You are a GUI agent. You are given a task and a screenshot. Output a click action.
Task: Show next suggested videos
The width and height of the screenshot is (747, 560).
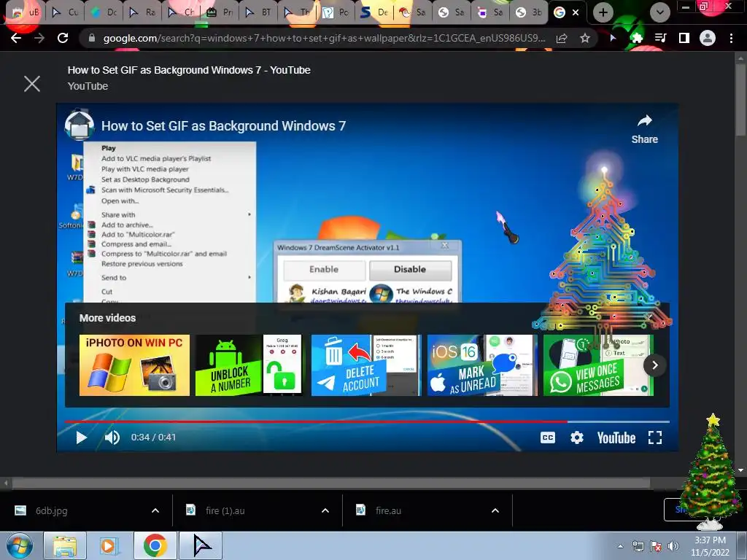pyautogui.click(x=654, y=365)
